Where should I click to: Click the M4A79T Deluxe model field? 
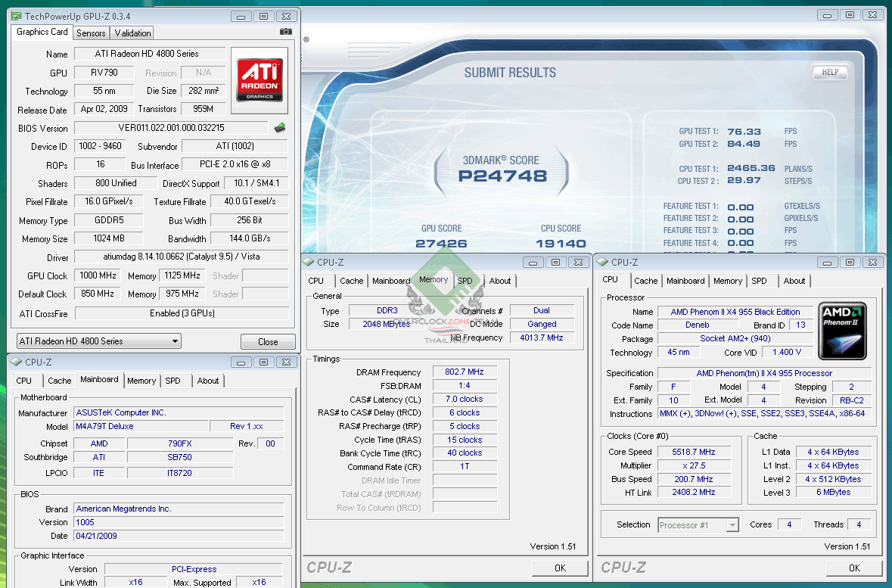[141, 426]
